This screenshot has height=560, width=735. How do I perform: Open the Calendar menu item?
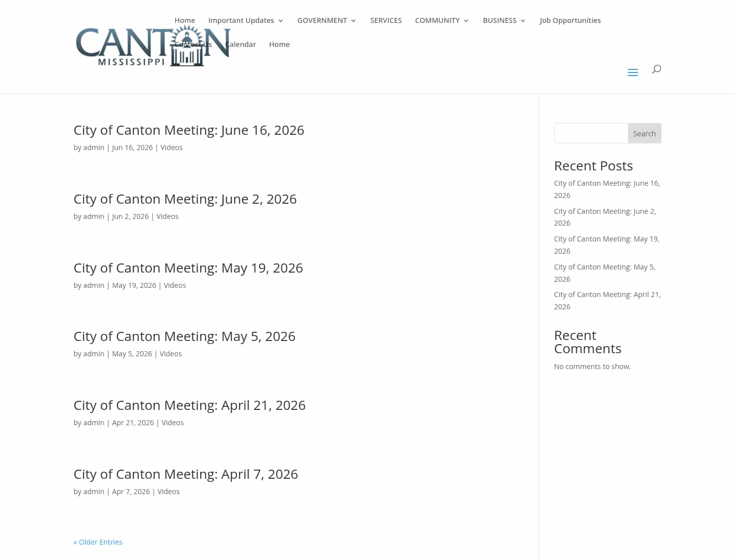point(240,44)
